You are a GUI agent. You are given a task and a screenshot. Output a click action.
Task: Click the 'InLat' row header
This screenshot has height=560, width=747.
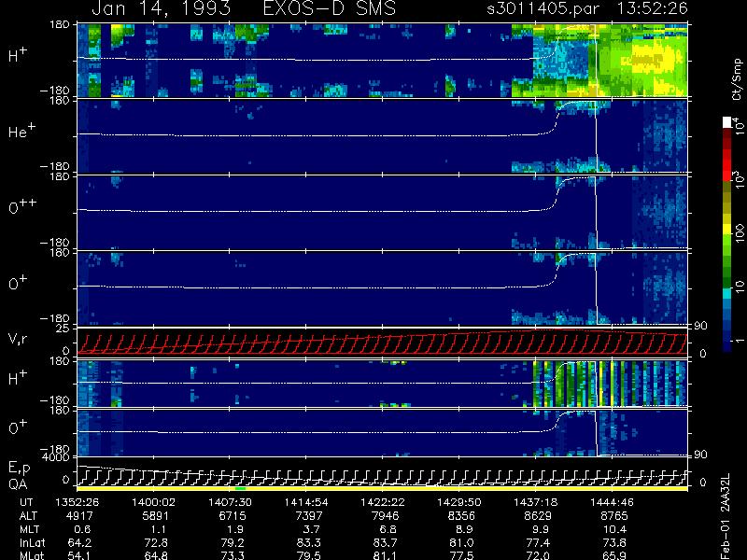33,543
